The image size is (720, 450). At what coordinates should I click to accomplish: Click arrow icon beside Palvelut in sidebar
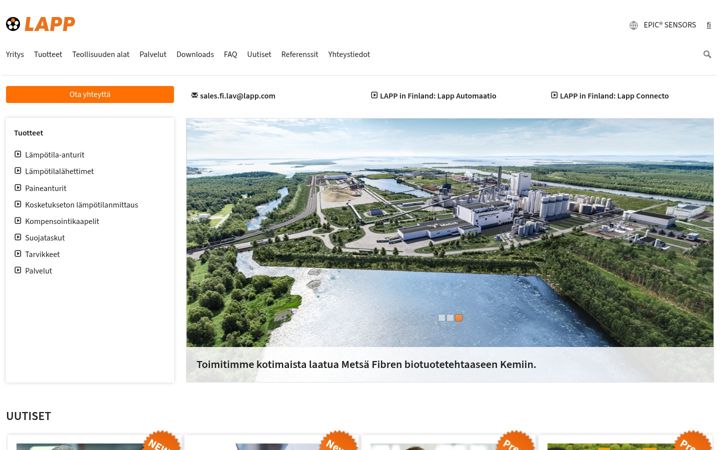coord(18,270)
